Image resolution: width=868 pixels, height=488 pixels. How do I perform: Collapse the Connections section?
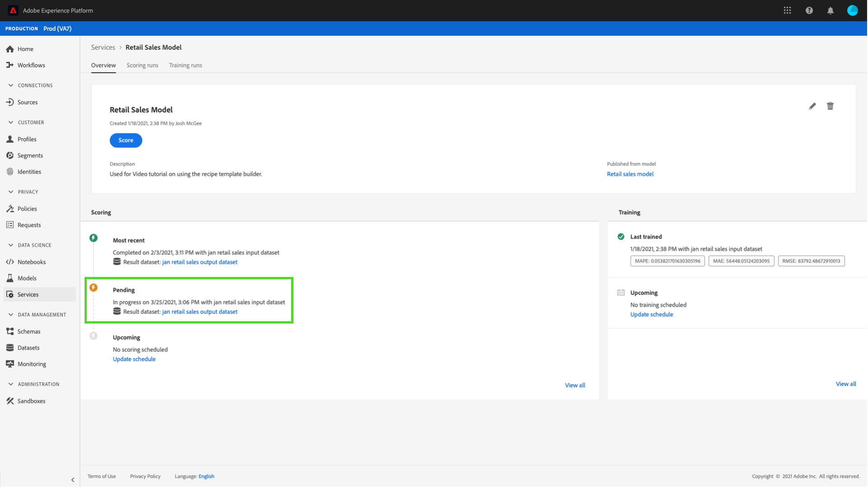coord(11,85)
